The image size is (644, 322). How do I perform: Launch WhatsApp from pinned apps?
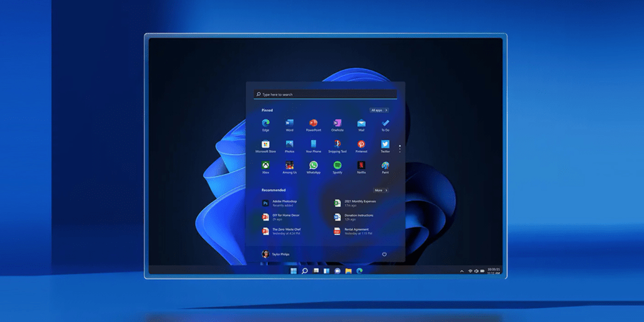tap(313, 167)
